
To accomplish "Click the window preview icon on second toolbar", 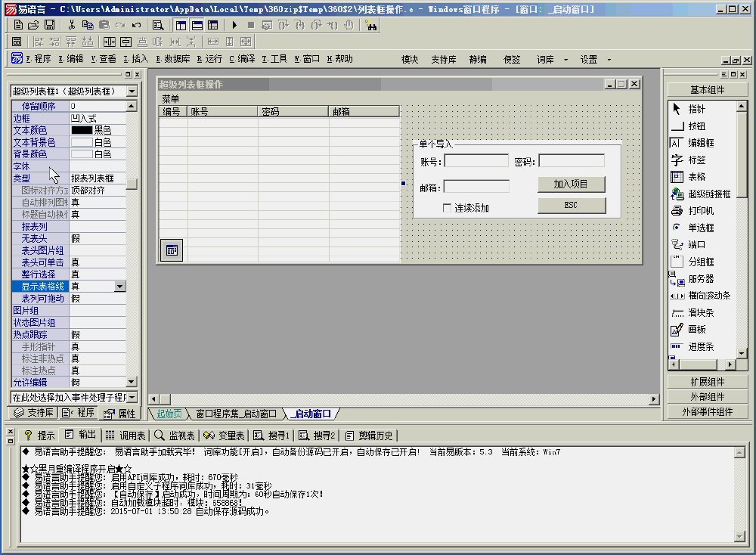I will tap(17, 42).
